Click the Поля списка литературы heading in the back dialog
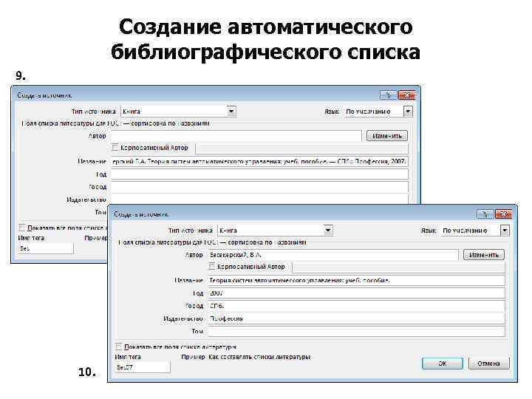 click(x=115, y=123)
